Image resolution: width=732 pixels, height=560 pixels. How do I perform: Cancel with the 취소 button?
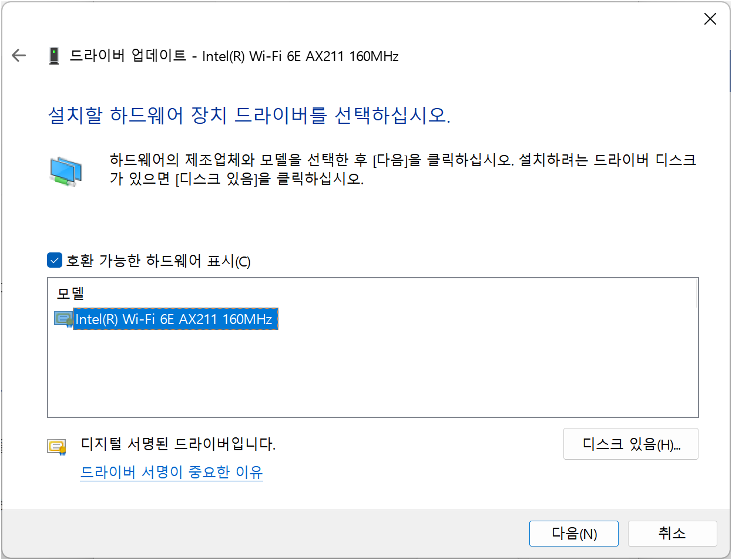tap(672, 534)
